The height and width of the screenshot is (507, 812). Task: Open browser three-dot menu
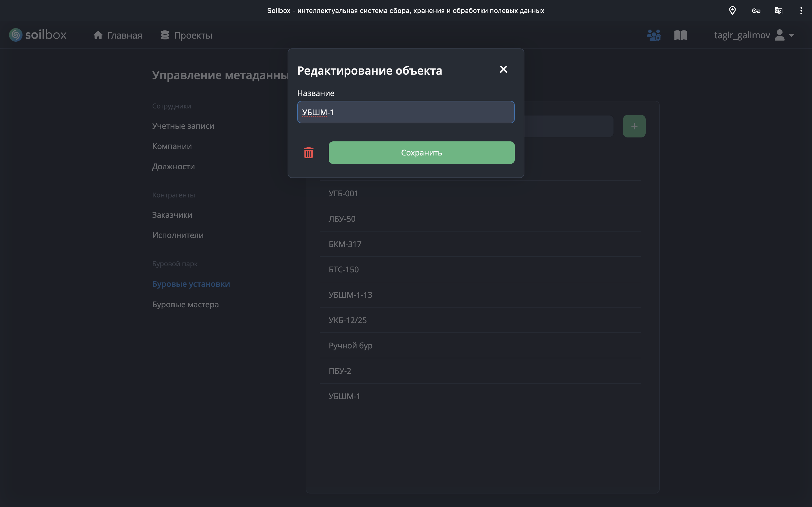(x=801, y=11)
